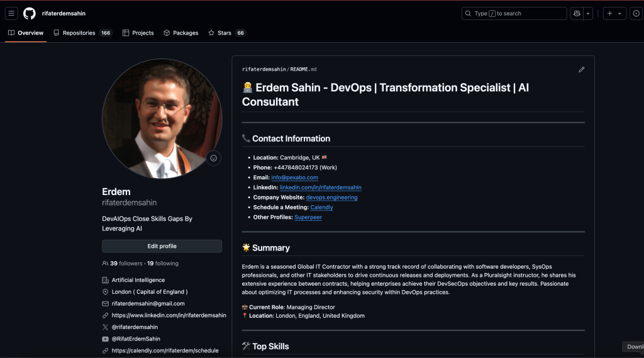Open the README linkedin.com/in/rifaterdemsahin link
The width and height of the screenshot is (644, 358).
[x=320, y=187]
